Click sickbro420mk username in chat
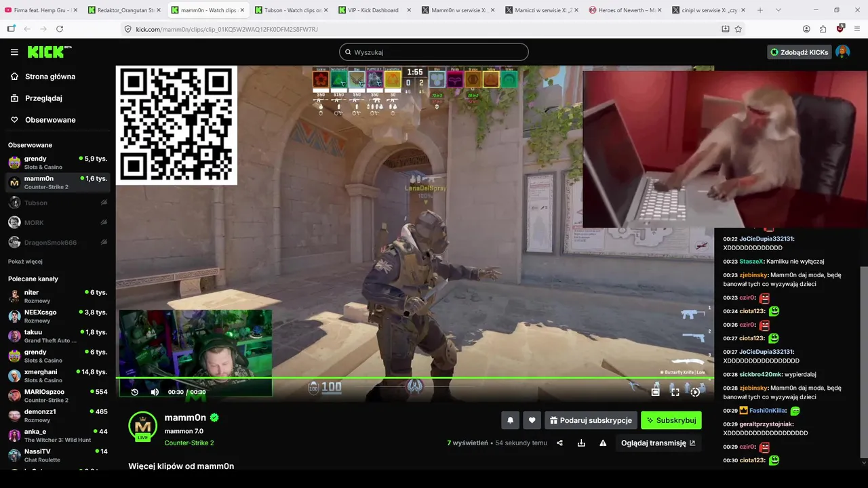Viewport: 868px width, 488px height. (761, 375)
